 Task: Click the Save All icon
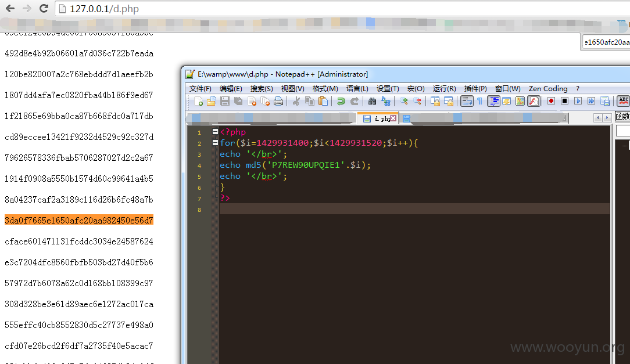(238, 101)
